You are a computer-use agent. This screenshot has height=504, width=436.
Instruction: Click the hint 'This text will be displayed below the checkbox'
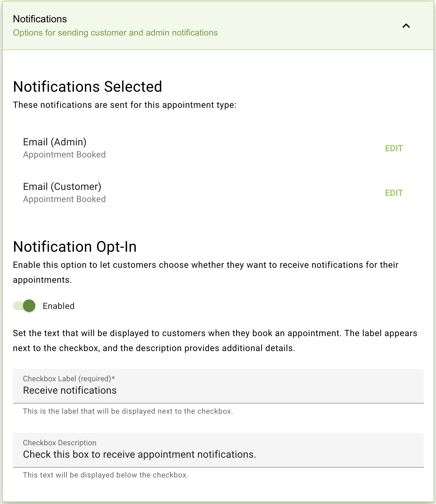(x=106, y=475)
